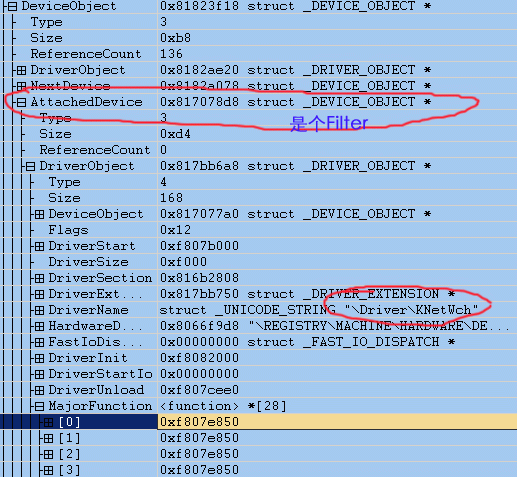Viewport: 517px width, 477px height.
Task: Click ReferenceCount value 0 under AttachedDevice
Action: [163, 150]
